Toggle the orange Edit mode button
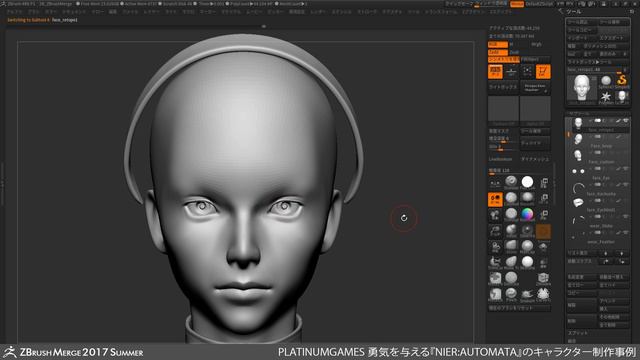 coord(496,71)
